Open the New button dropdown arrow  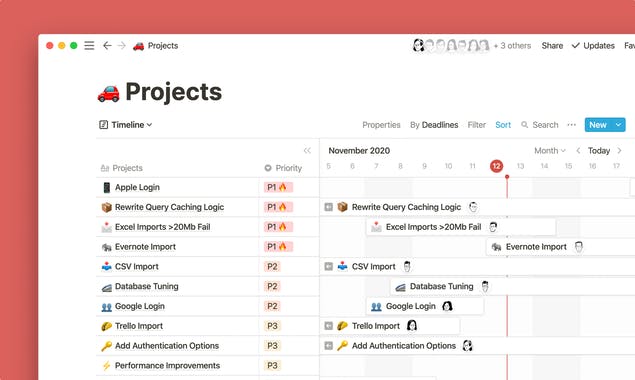coord(618,125)
